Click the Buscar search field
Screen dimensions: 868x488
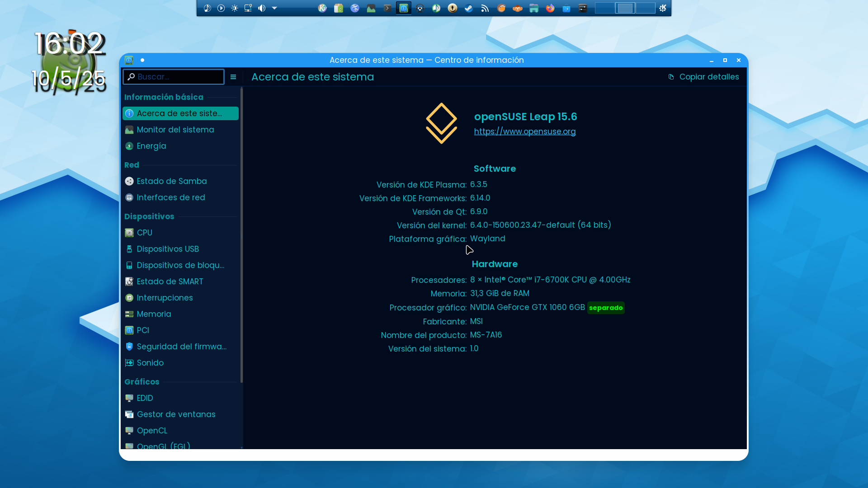click(174, 77)
